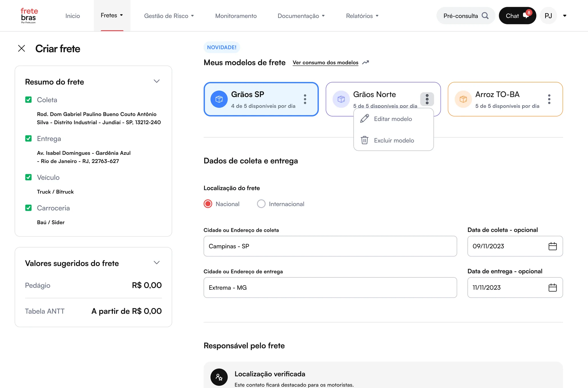Open the Fretes dropdown menu
The image size is (588, 388).
pyautogui.click(x=112, y=15)
